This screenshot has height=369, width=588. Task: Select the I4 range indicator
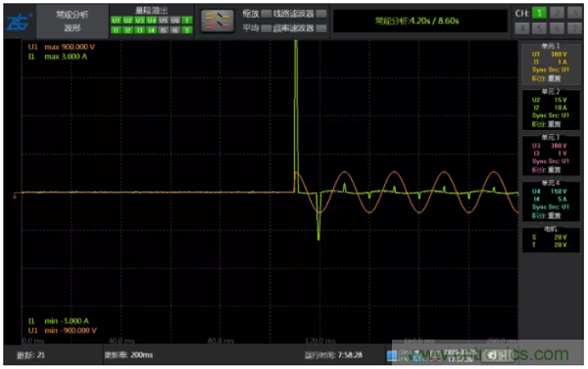pos(152,30)
